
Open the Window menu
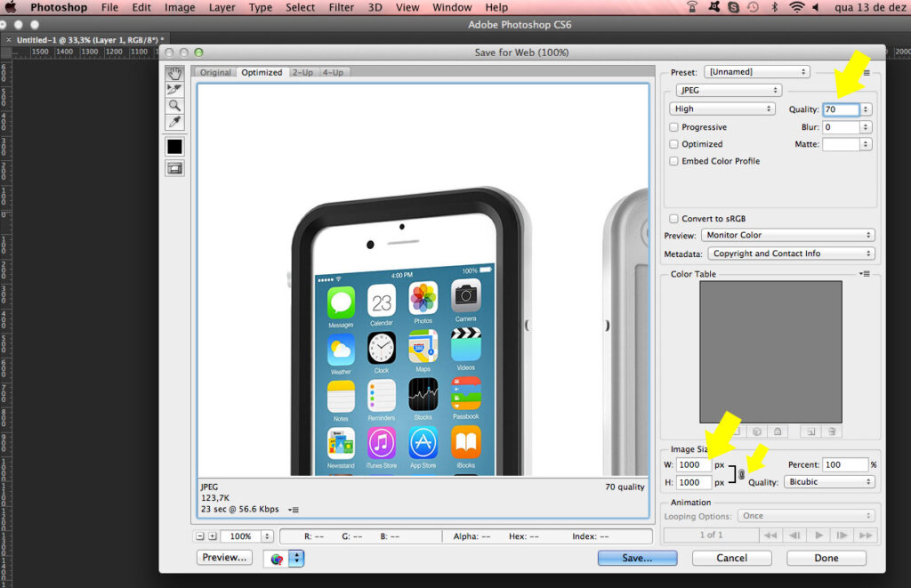452,7
